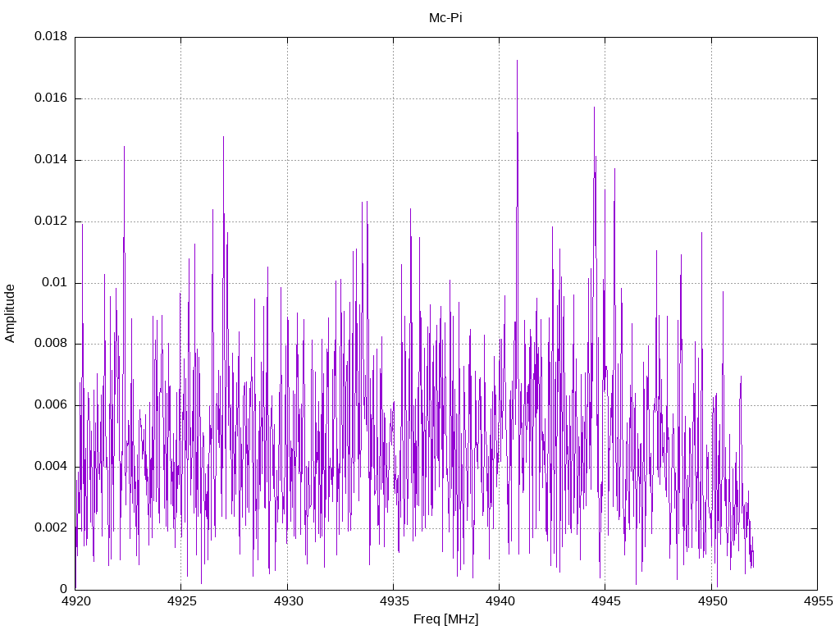Click the 4940 x-axis tick label
Screen dimensions: 840x630
point(500,601)
